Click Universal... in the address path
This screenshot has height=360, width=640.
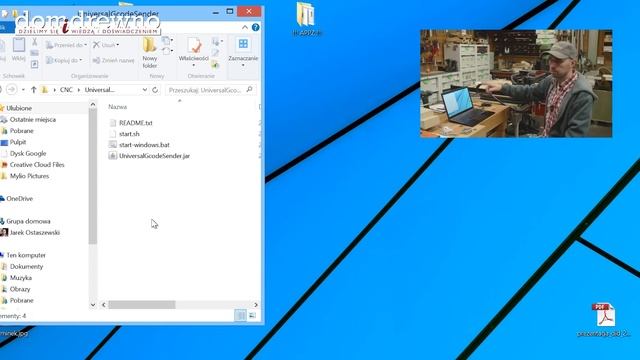tap(100, 90)
